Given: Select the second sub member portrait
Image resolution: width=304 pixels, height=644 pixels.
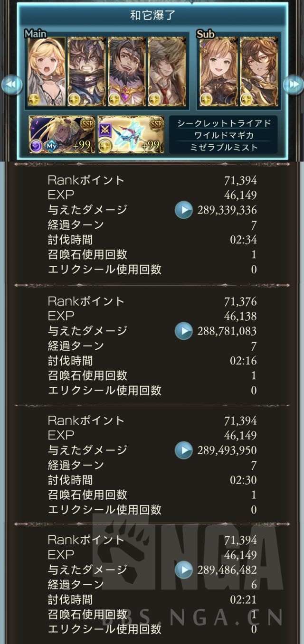Looking at the screenshot, I should [258, 71].
